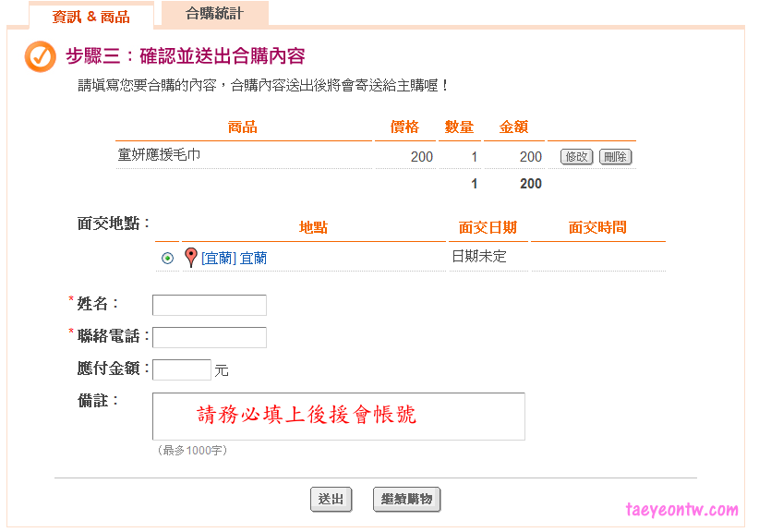Open the 資訊 & 商品 tab
The width and height of the screenshot is (759, 532).
91,16
